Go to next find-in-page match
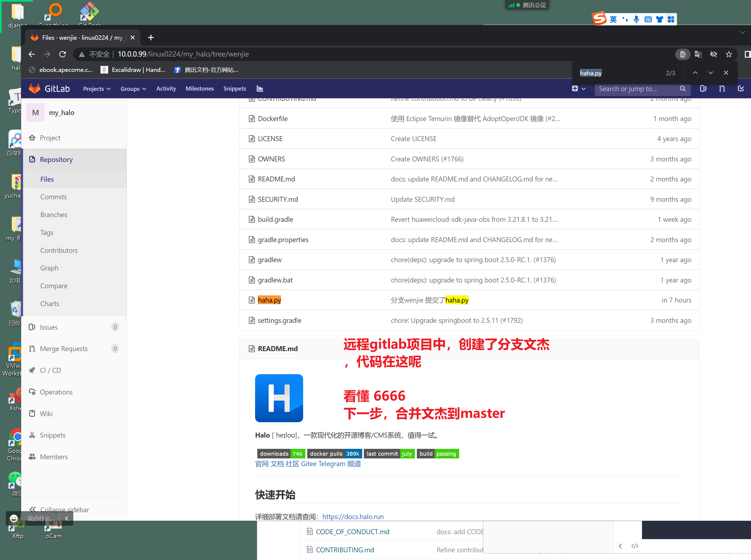The height and width of the screenshot is (560, 751). tap(710, 73)
